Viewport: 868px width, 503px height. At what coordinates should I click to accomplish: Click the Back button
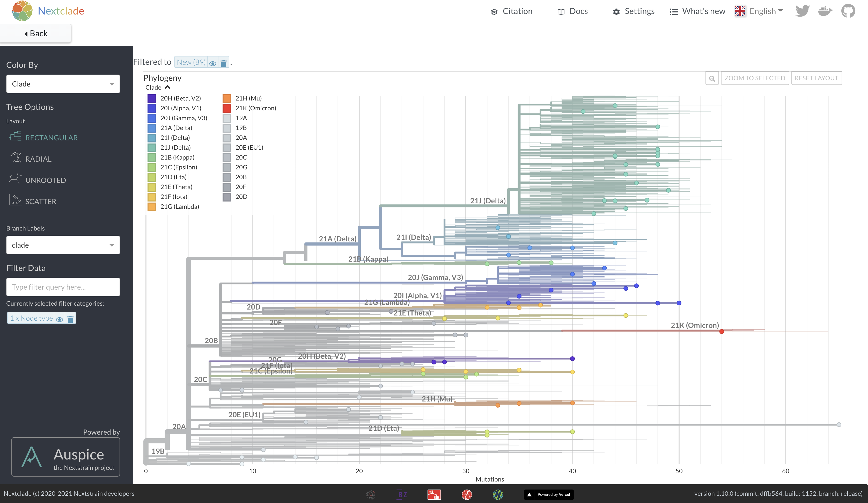point(35,33)
